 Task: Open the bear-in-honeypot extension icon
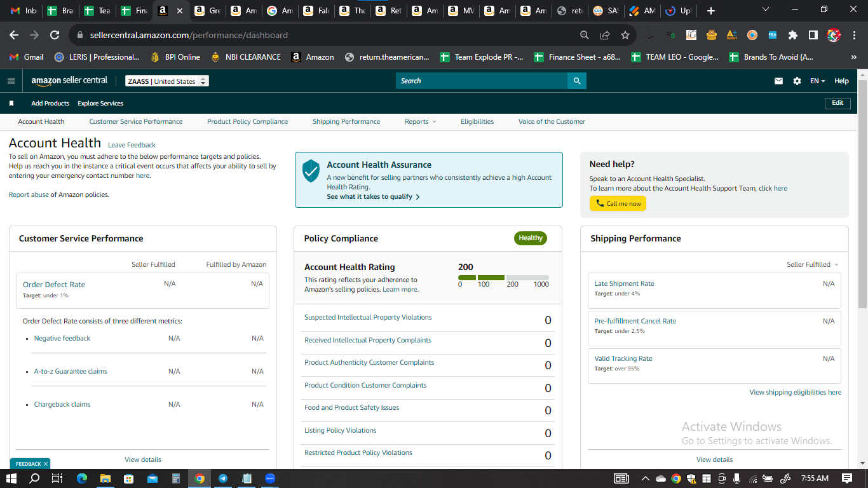point(711,35)
